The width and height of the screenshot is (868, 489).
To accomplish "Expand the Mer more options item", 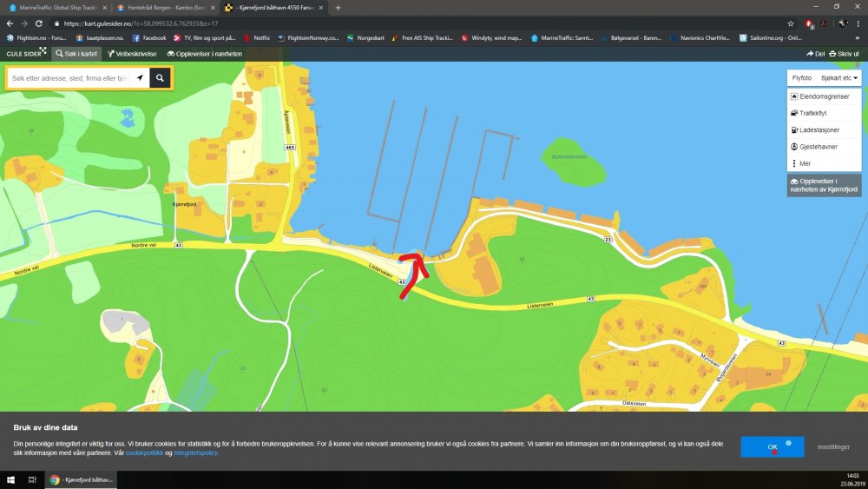I will (825, 163).
